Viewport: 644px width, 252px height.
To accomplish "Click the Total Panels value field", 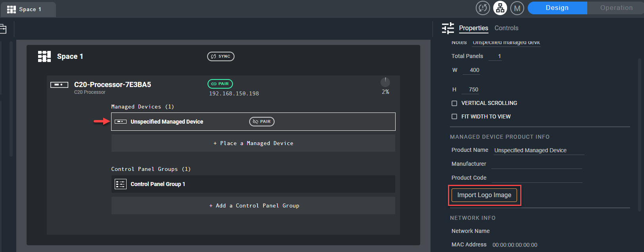I will (x=495, y=56).
